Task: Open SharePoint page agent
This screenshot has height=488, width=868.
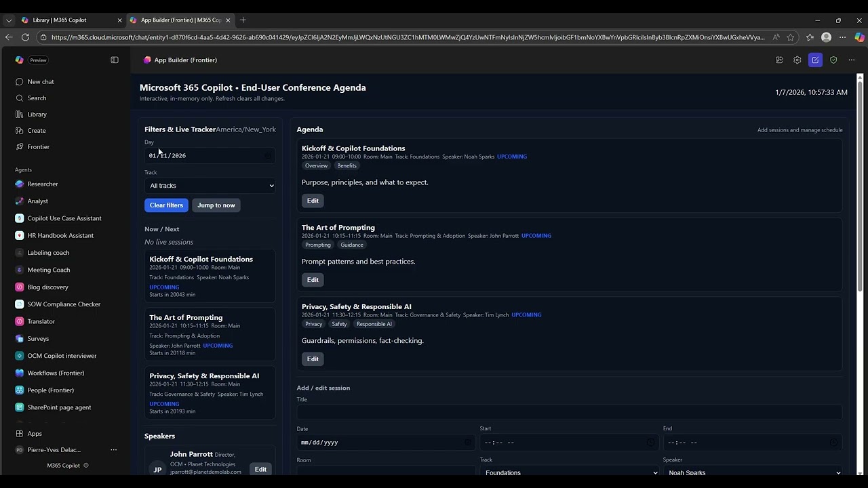Action: 59,407
